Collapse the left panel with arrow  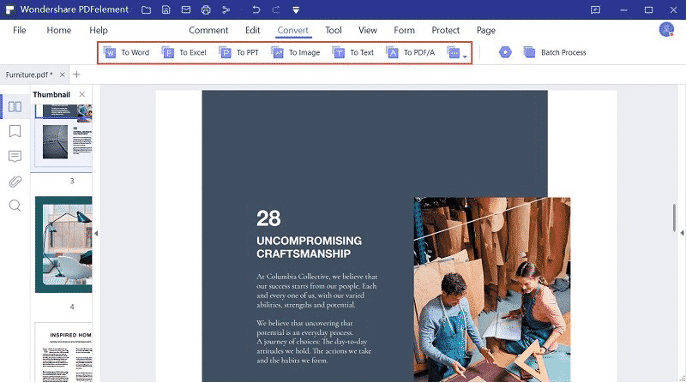pyautogui.click(x=96, y=234)
